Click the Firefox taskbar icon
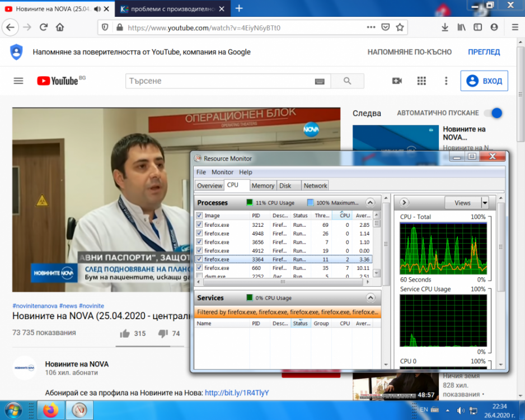 pos(51,410)
